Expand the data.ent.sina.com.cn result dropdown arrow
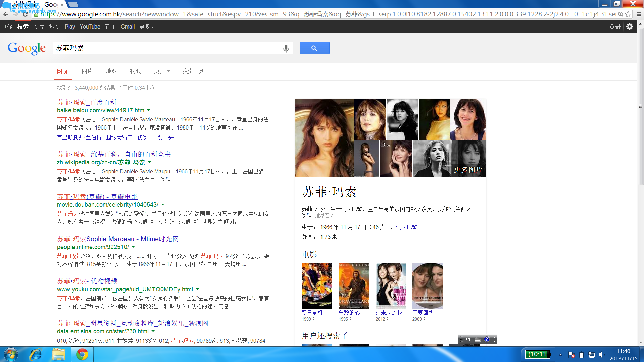This screenshot has width=644, height=362. point(153,331)
